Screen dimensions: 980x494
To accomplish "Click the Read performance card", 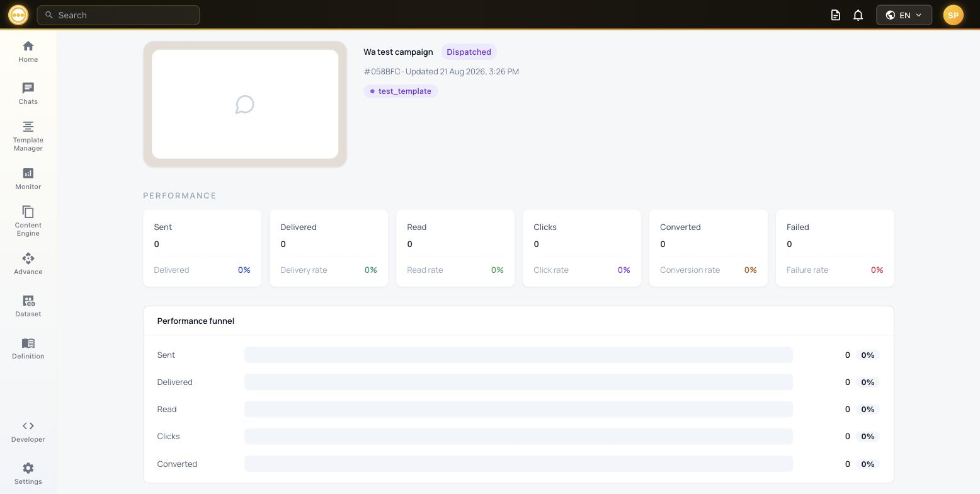I will click(x=455, y=248).
